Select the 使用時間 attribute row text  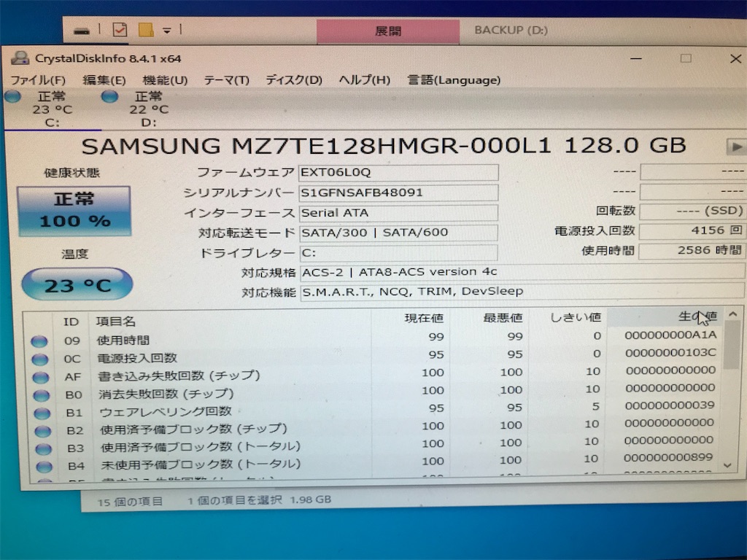point(123,340)
